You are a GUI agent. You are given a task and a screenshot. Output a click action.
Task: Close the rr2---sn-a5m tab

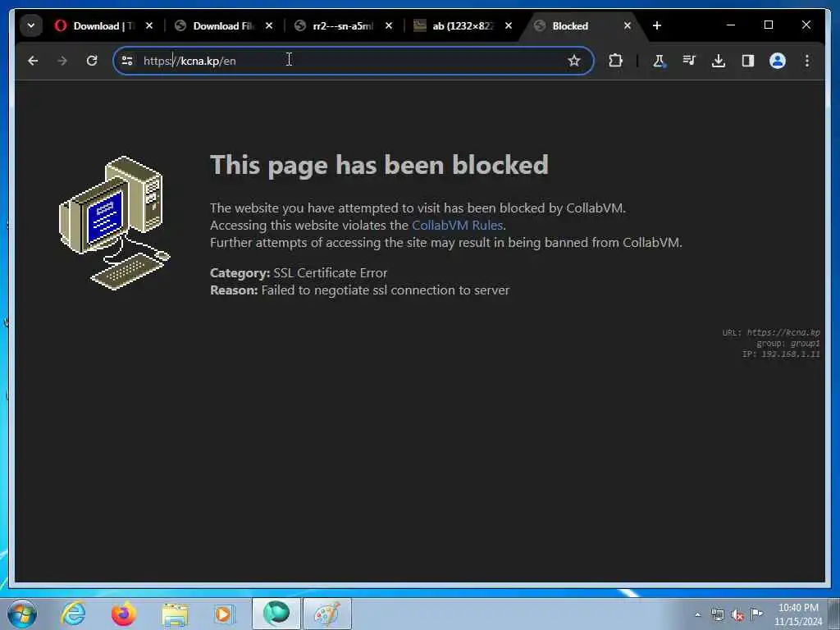(x=389, y=25)
